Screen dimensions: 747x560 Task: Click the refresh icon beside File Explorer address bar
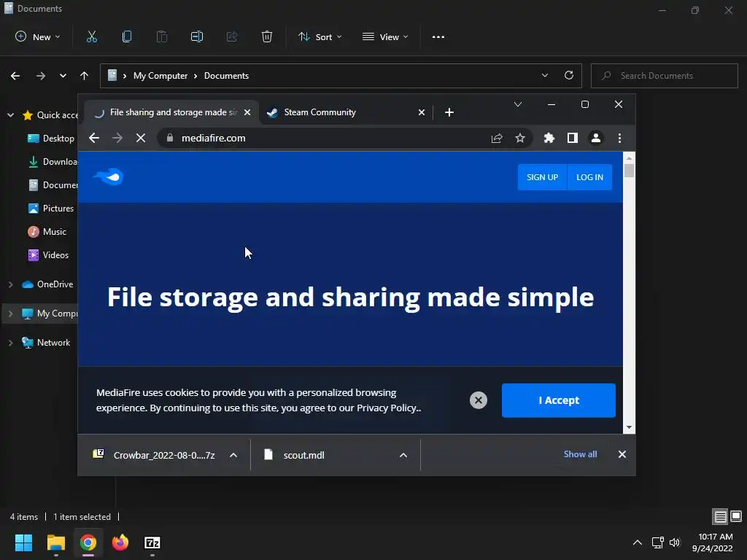point(569,75)
